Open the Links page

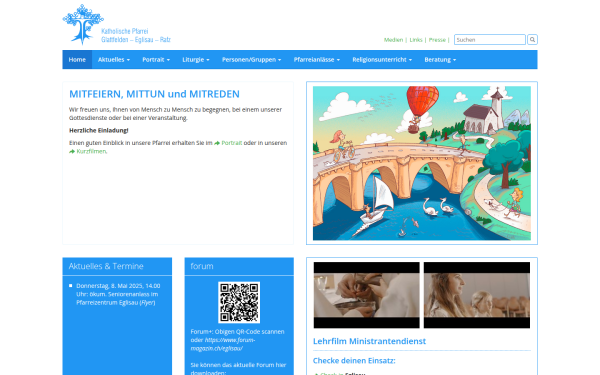(x=416, y=40)
